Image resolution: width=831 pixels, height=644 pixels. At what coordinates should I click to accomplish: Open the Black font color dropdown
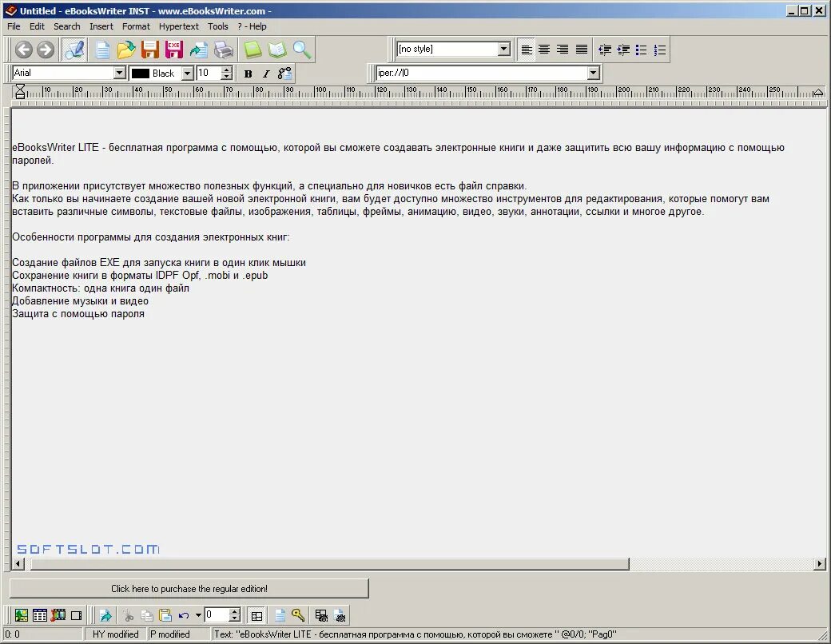click(187, 74)
